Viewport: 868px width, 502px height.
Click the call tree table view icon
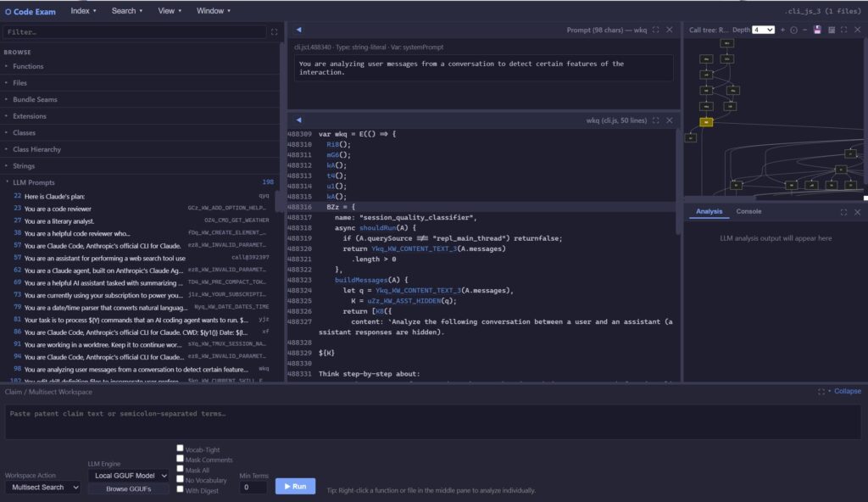[x=832, y=30]
